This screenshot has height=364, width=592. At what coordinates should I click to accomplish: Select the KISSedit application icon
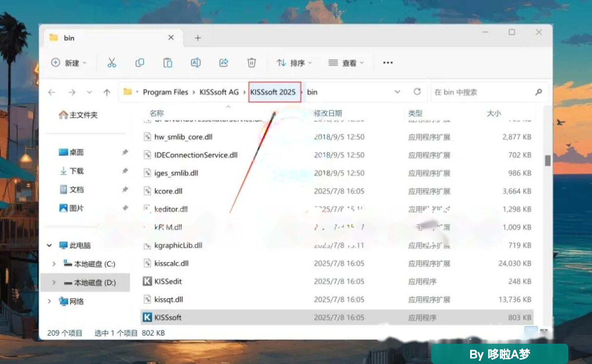point(147,281)
